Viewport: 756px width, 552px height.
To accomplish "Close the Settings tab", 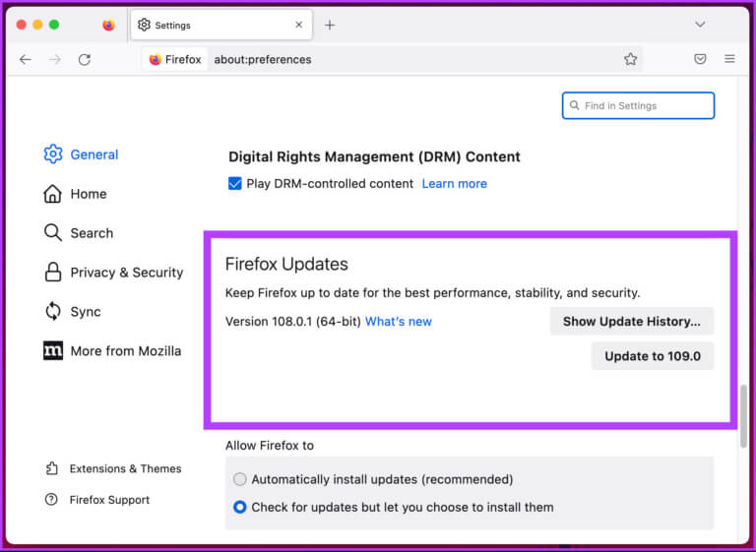I will [x=299, y=25].
